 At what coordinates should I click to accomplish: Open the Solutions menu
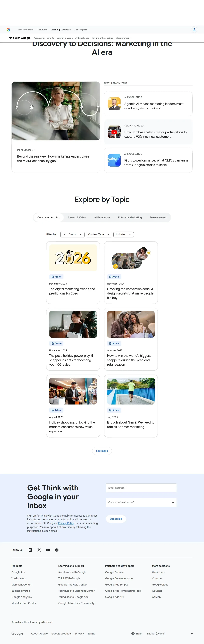pyautogui.click(x=42, y=30)
